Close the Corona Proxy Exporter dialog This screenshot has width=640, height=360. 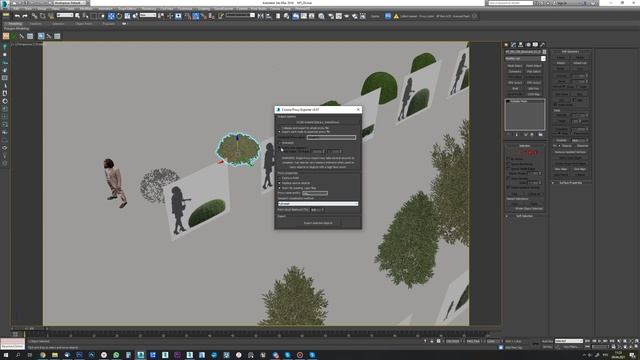[x=358, y=109]
